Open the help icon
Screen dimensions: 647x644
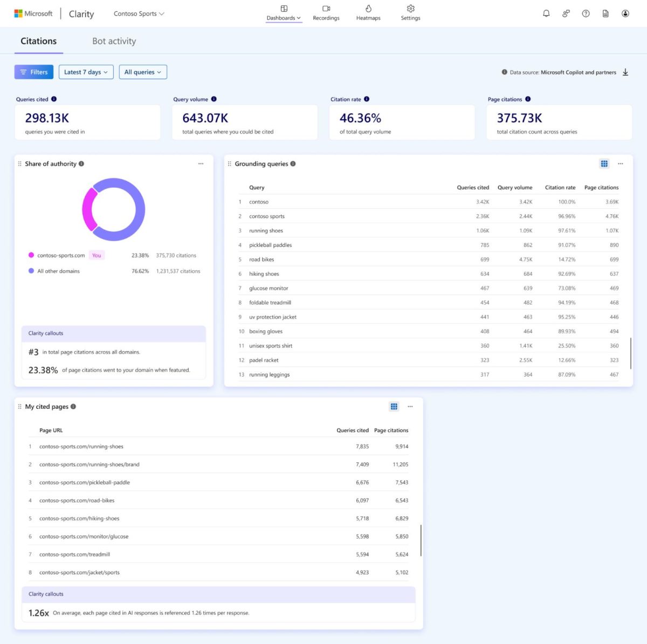tap(586, 13)
